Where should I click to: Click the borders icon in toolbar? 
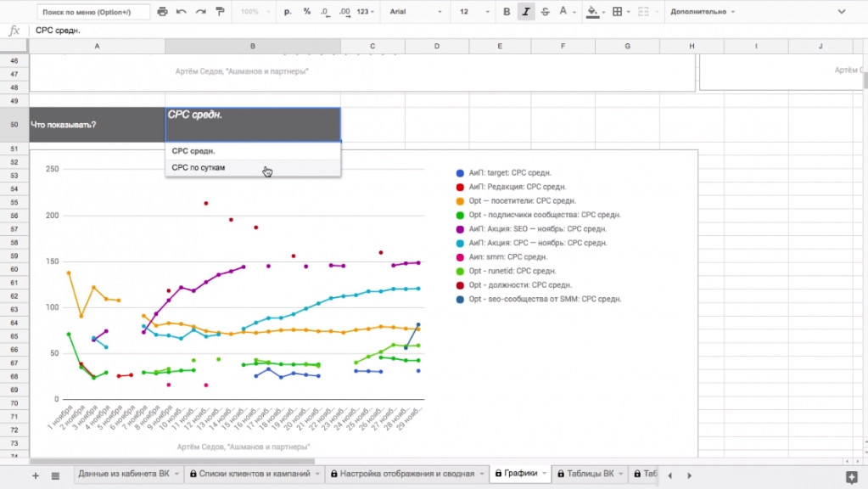(x=617, y=12)
